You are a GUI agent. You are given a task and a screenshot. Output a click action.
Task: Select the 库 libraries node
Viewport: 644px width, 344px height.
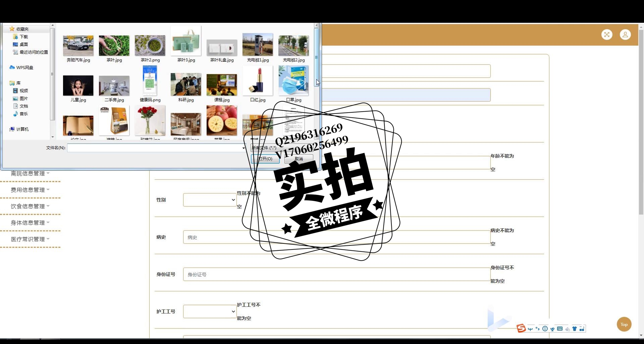[x=15, y=83]
